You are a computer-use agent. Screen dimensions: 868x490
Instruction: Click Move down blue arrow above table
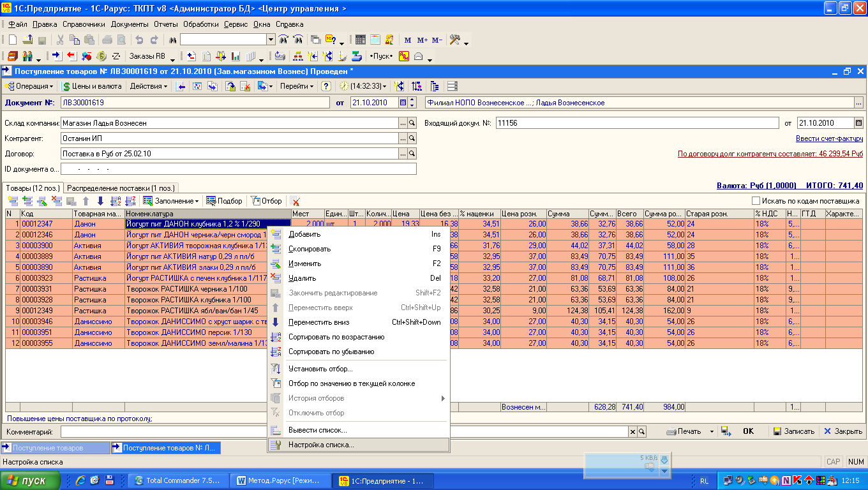coord(100,201)
